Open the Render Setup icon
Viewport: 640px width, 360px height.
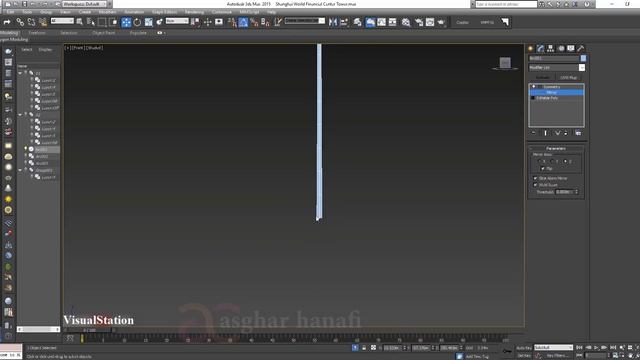pos(419,22)
